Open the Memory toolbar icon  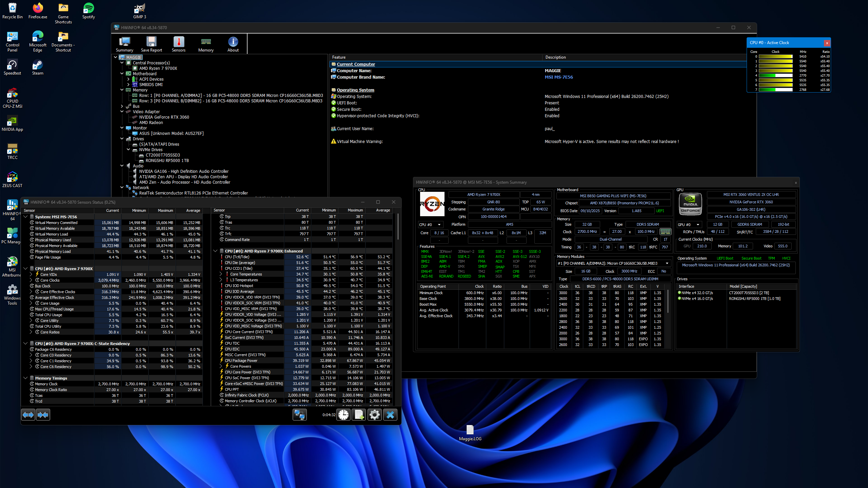coord(206,44)
